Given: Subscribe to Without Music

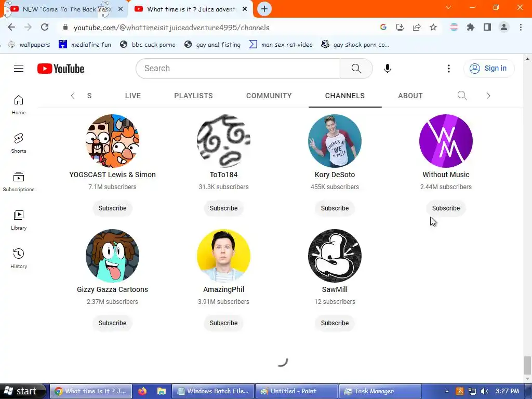Looking at the screenshot, I should click(446, 208).
